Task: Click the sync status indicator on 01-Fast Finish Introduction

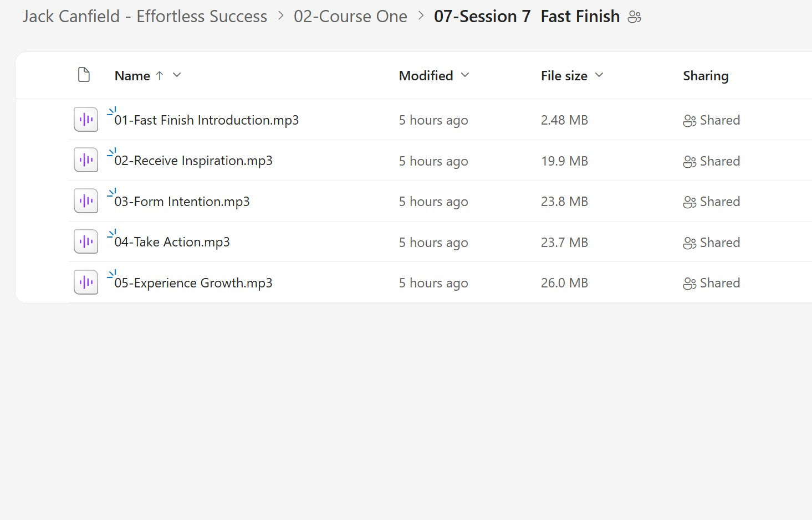Action: (x=112, y=110)
